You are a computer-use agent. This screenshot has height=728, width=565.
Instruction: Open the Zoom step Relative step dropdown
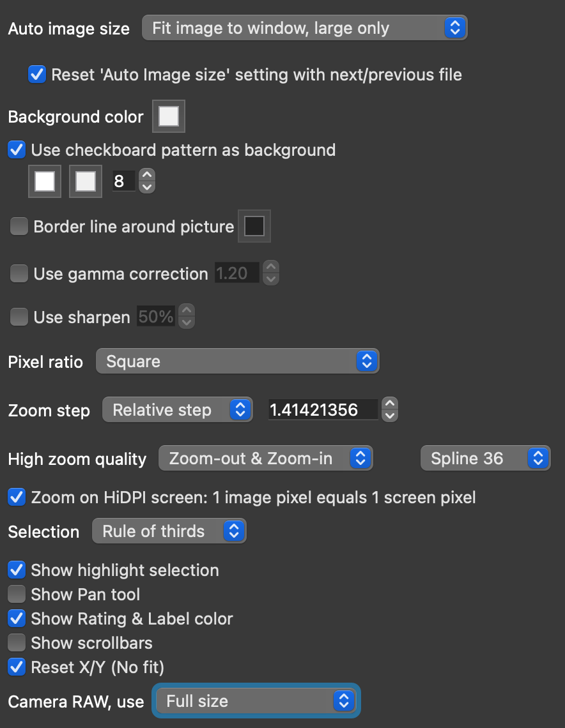tap(177, 410)
